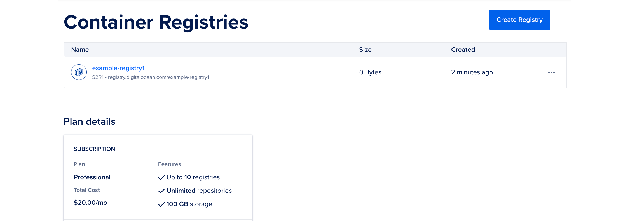
Task: Select the registry icon inside the circle
Action: coord(79,72)
